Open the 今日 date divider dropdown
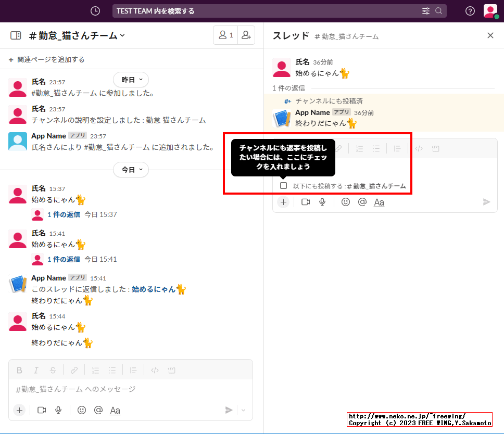 (131, 170)
